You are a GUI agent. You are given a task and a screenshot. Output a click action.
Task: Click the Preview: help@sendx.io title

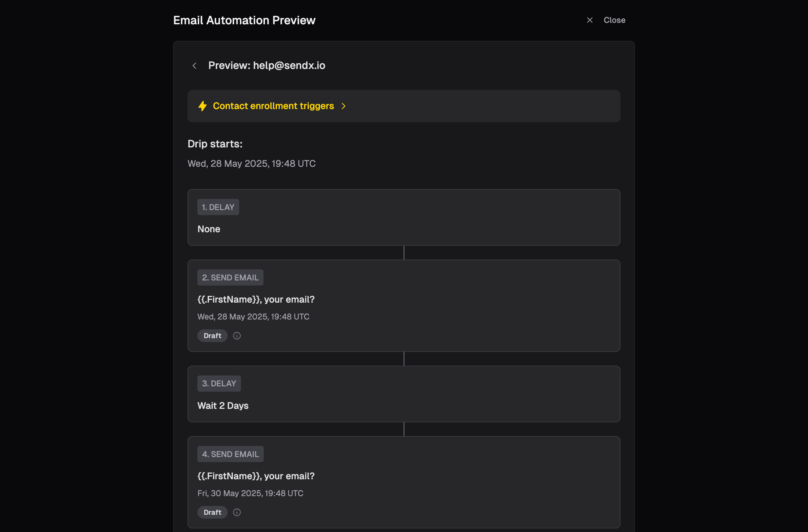[x=267, y=65]
